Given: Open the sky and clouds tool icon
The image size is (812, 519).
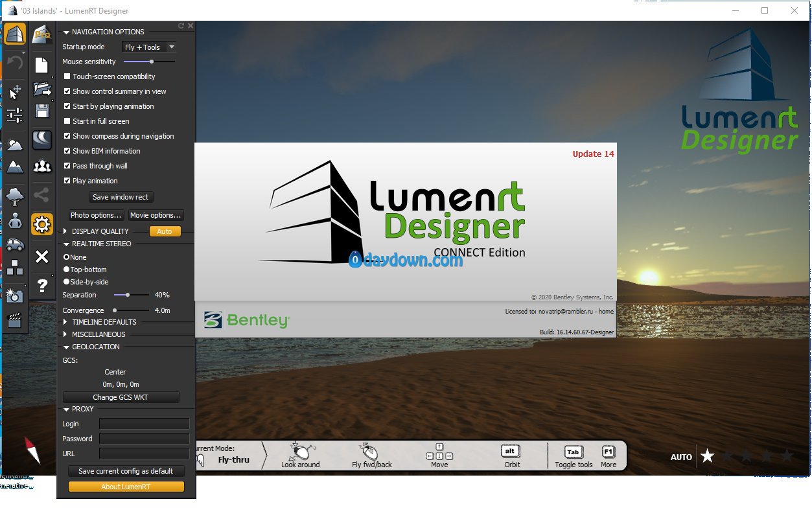Looking at the screenshot, I should pos(14,144).
